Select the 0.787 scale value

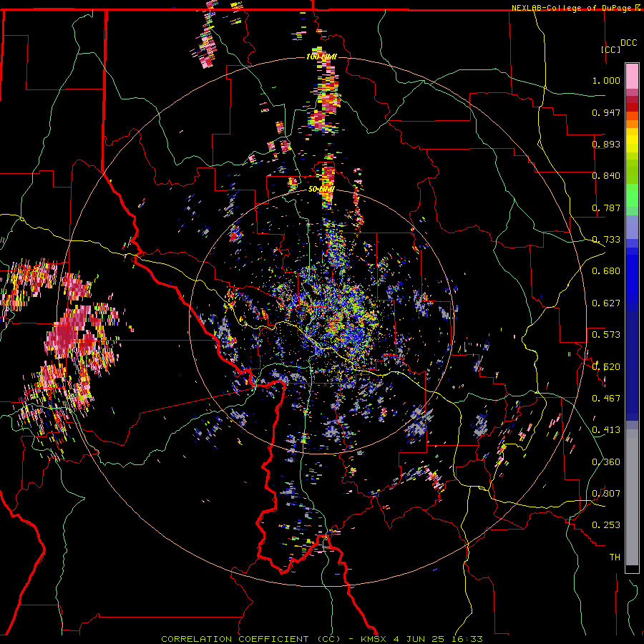pyautogui.click(x=606, y=208)
